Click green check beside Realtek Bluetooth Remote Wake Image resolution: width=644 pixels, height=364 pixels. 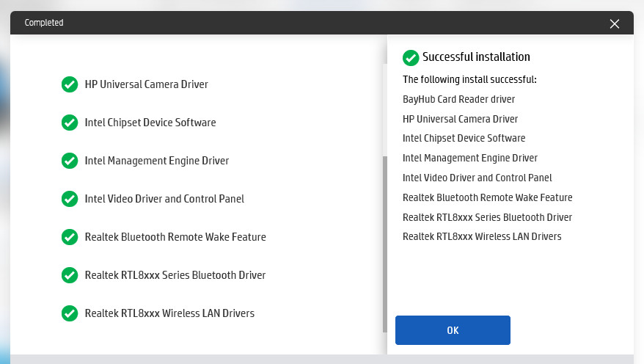point(70,237)
